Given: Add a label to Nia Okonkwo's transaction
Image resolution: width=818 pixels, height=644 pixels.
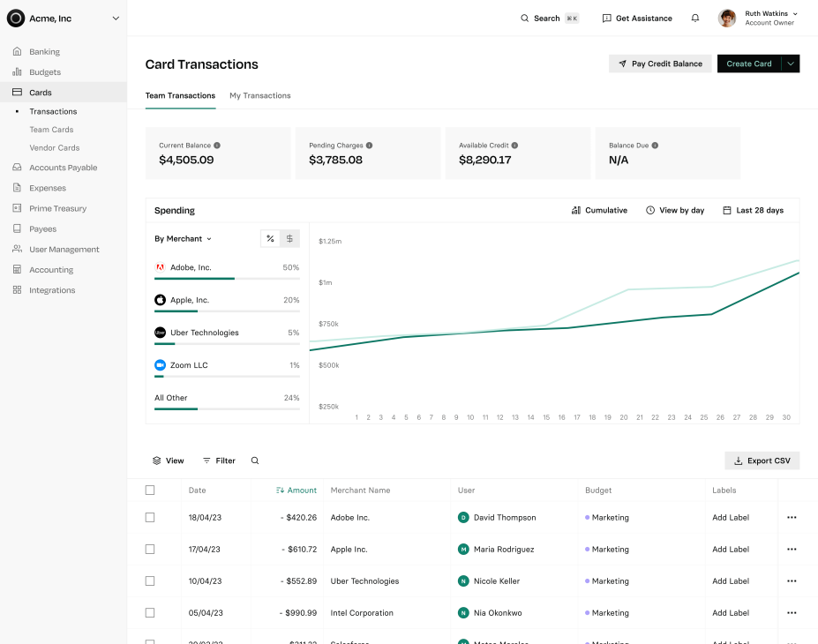Looking at the screenshot, I should click(x=730, y=613).
